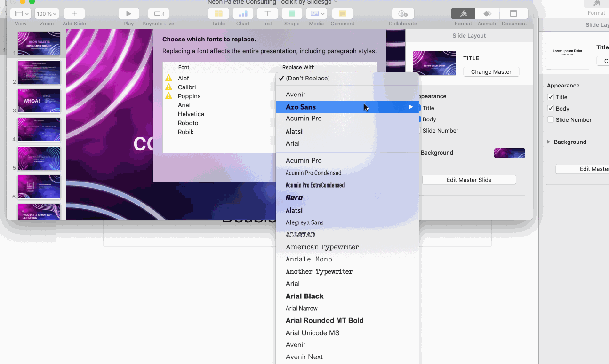Insert a Table using the toolbar icon
The image size is (609, 364).
point(218,14)
